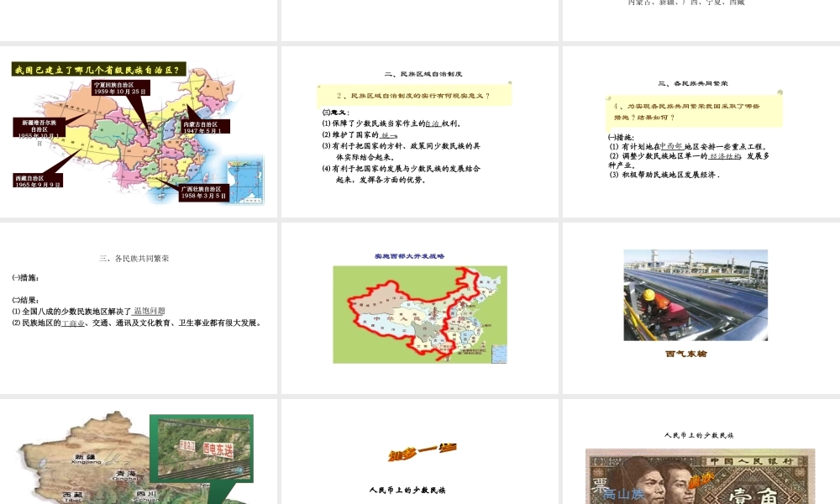The width and height of the screenshot is (840, 504).
Task: Click the 知多一些 word art
Action: [422, 452]
